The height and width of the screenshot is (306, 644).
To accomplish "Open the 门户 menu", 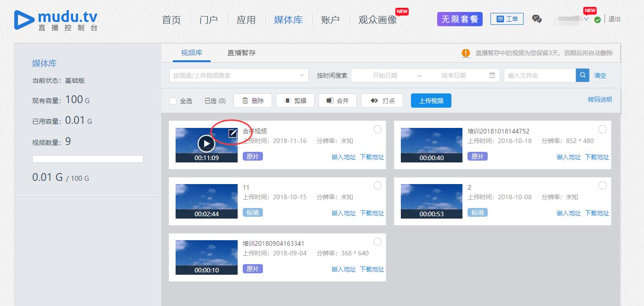I will [x=209, y=20].
